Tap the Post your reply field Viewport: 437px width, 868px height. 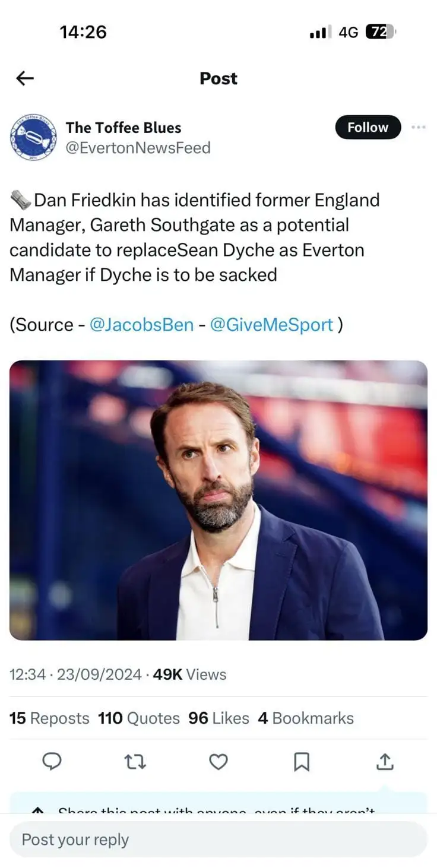click(x=218, y=840)
